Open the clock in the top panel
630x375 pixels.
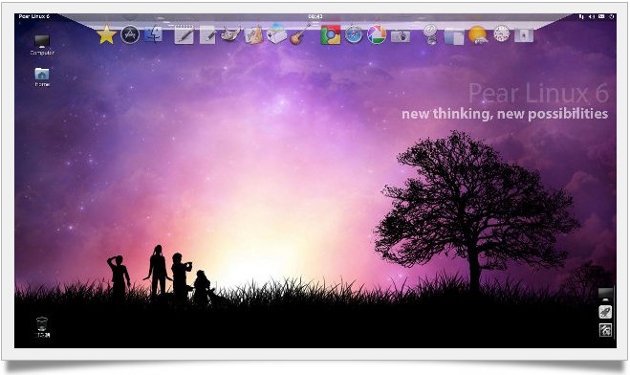(x=315, y=16)
